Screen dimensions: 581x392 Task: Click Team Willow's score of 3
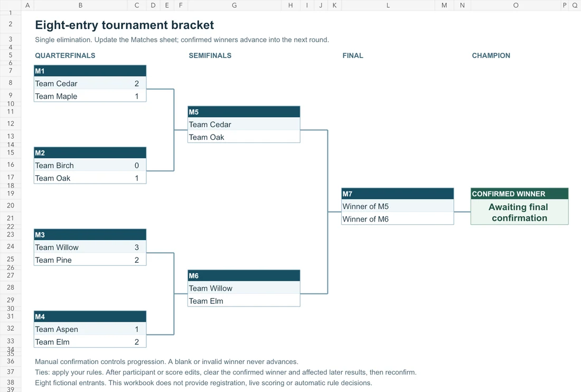[137, 247]
